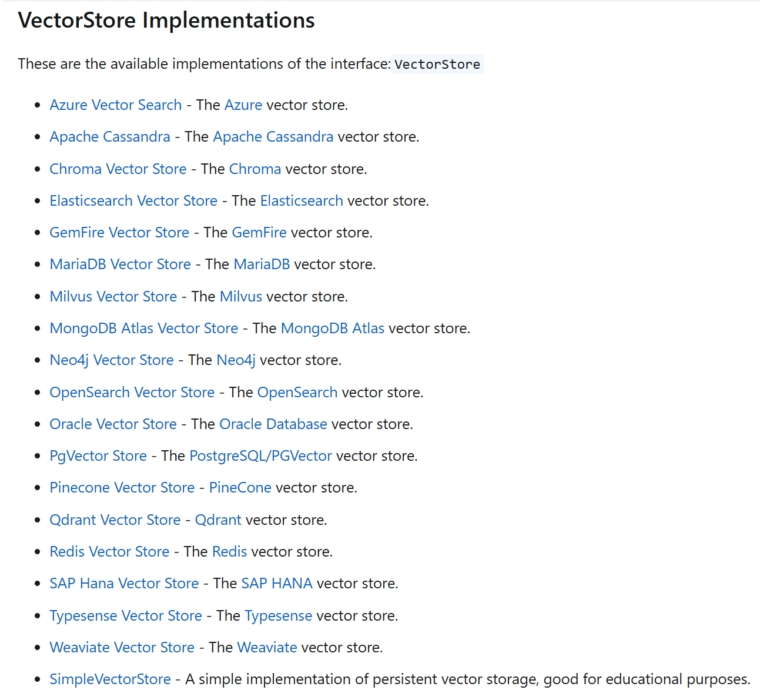
Task: Open the Qdrant Vector Store link
Action: (x=115, y=520)
